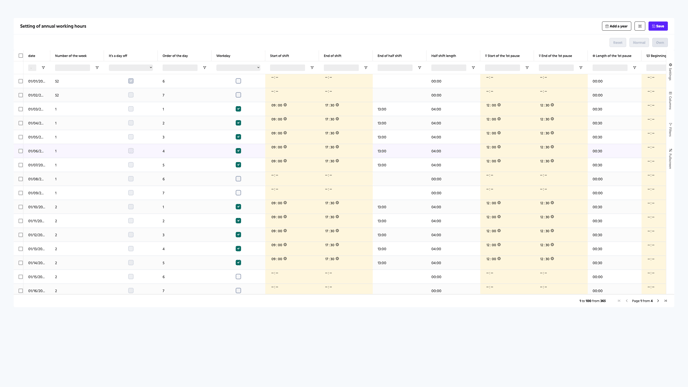Viewport: 688px width, 387px height.
Task: Go to the next page arrow
Action: coord(658,301)
